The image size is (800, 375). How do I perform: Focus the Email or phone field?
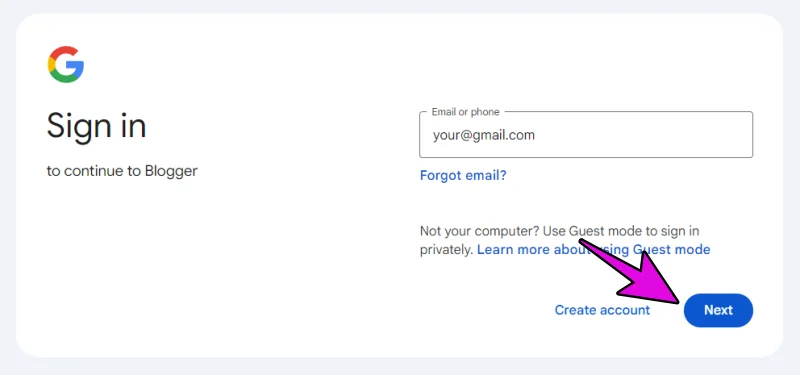coord(586,135)
